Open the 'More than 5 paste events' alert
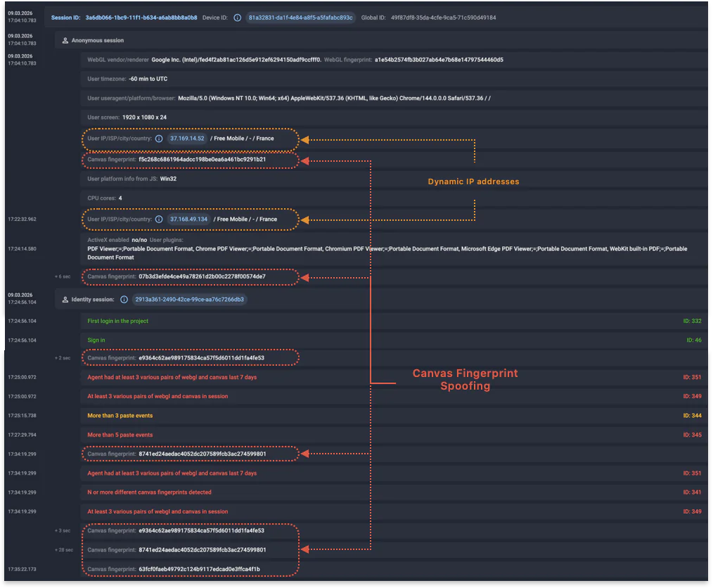Viewport: 713px width, 588px height. 120,435
